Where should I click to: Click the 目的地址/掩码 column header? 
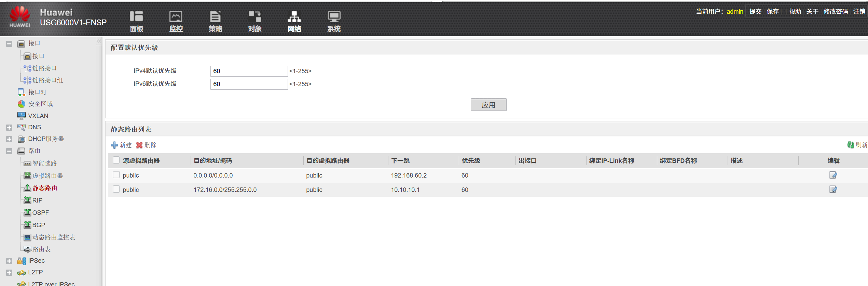[213, 160]
